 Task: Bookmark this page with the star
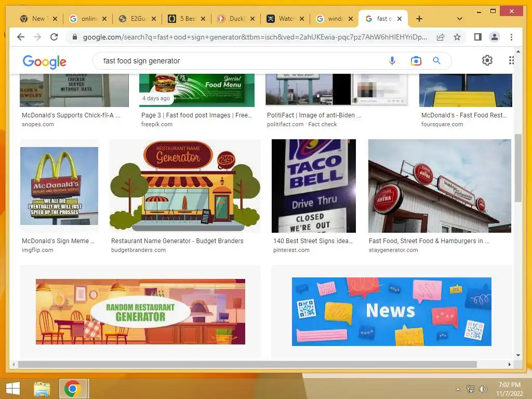457,37
